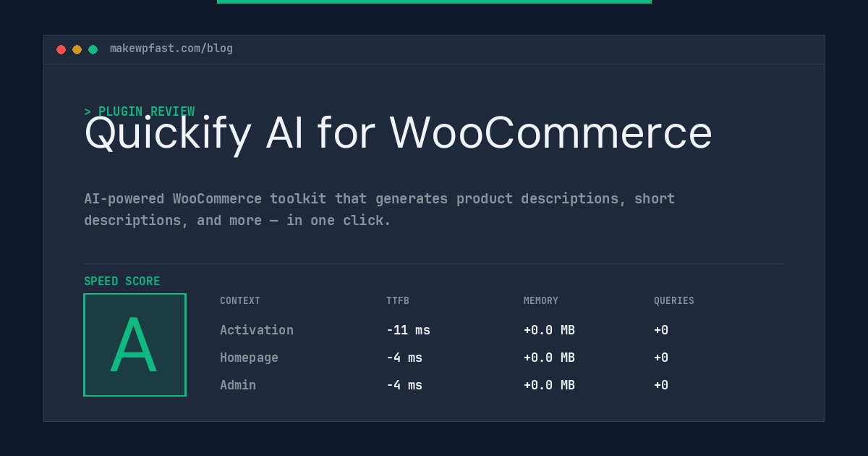Viewport: 868px width, 456px height.
Task: Click the Activation memory '+0.0 MB' value
Action: [550, 330]
